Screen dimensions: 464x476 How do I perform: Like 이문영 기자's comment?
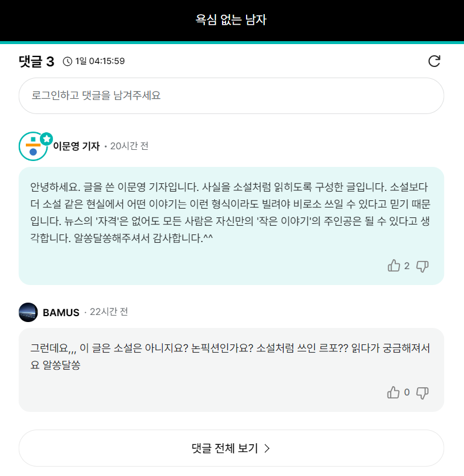(394, 266)
